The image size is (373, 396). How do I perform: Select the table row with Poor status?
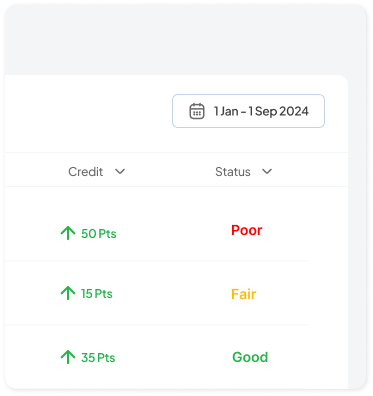(156, 224)
